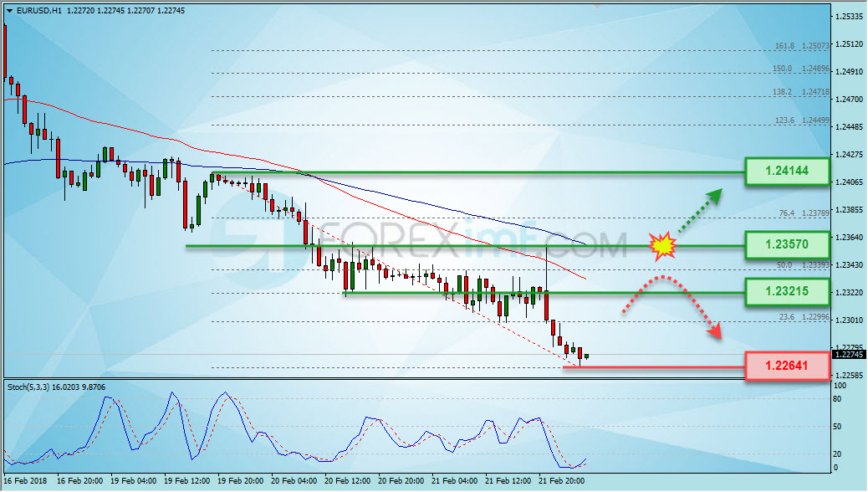Click price axis value 1.24065
868x492 pixels.
click(x=849, y=182)
